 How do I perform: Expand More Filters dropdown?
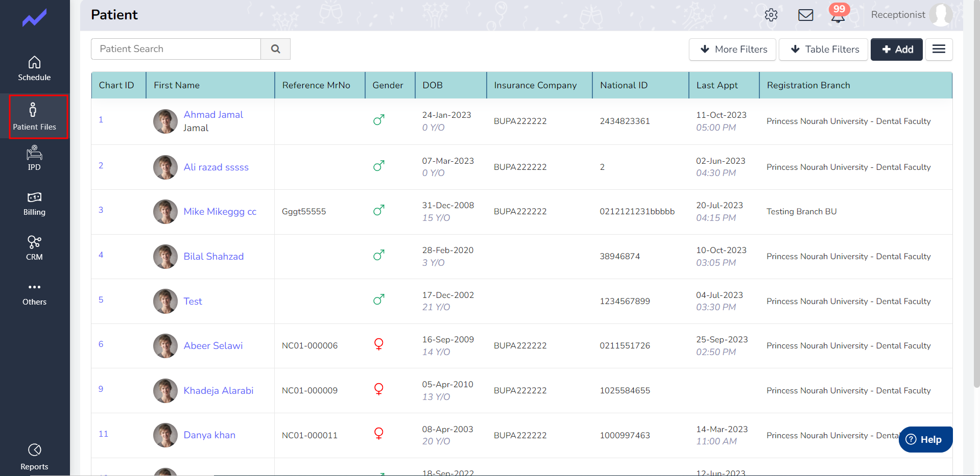pos(732,49)
